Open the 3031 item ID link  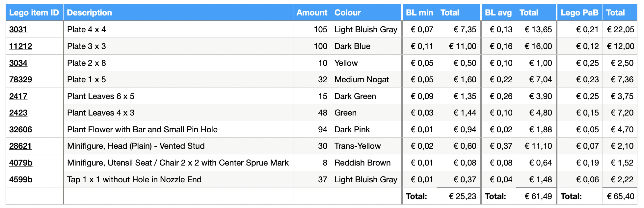[x=18, y=30]
